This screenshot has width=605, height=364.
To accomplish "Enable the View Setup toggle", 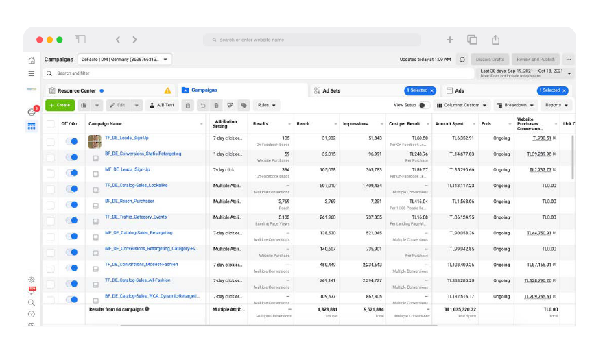I will [x=424, y=105].
